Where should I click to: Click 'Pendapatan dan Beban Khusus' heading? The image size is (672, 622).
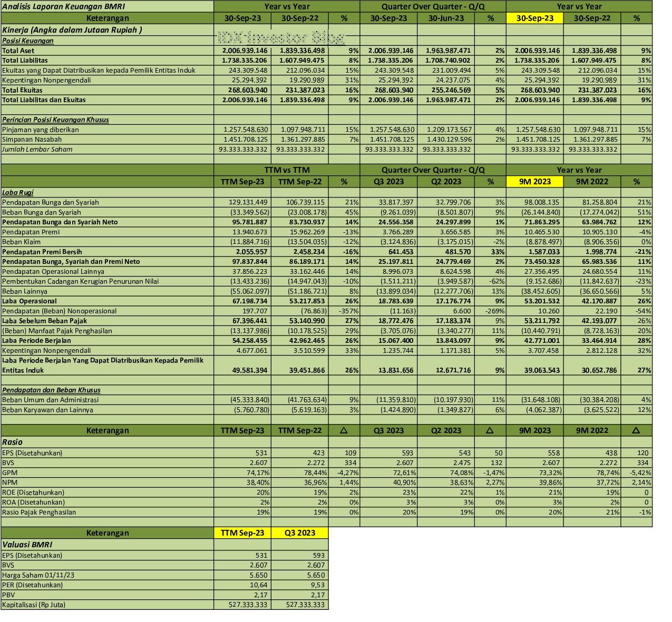(x=51, y=390)
